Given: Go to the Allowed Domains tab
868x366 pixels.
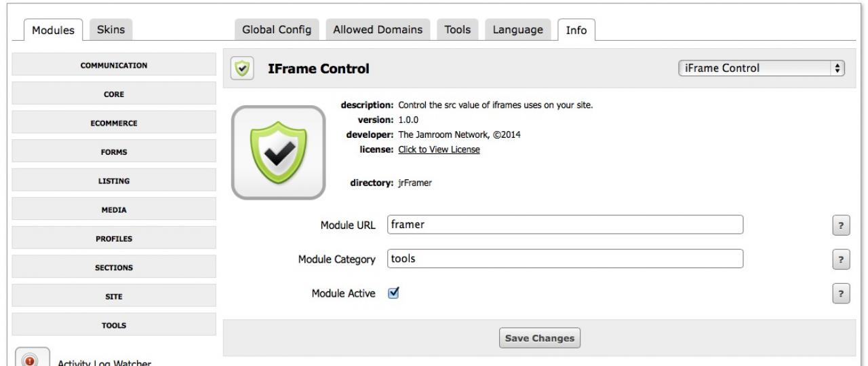Looking at the screenshot, I should coord(378,29).
